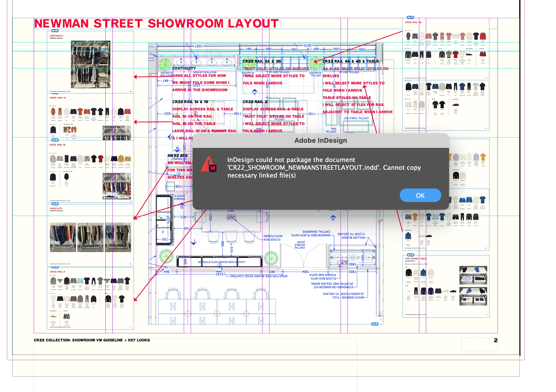Click the CR22 RAIL 4A & 4B & TABLE label
Screen dimensions: 556x392
tap(350, 61)
